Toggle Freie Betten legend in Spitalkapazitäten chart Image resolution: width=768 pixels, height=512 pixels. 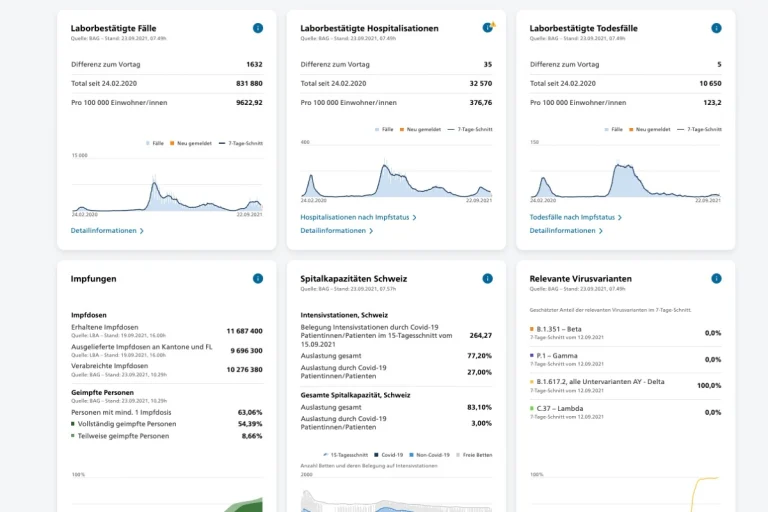[x=474, y=455]
